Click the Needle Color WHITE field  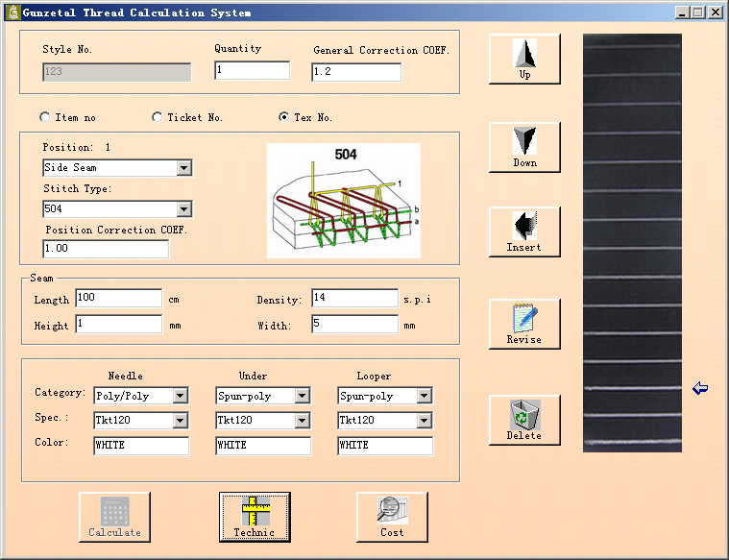141,446
